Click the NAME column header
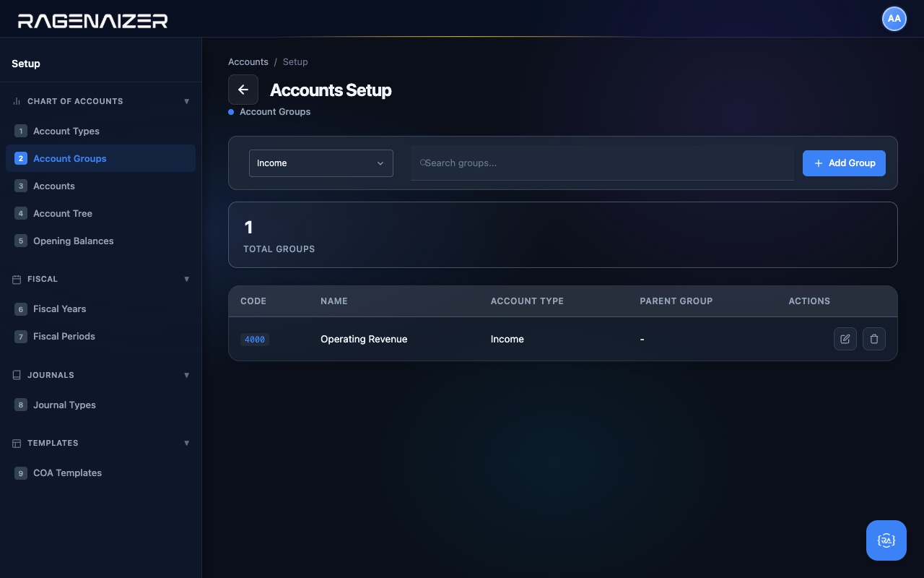The height and width of the screenshot is (578, 924). pos(334,301)
